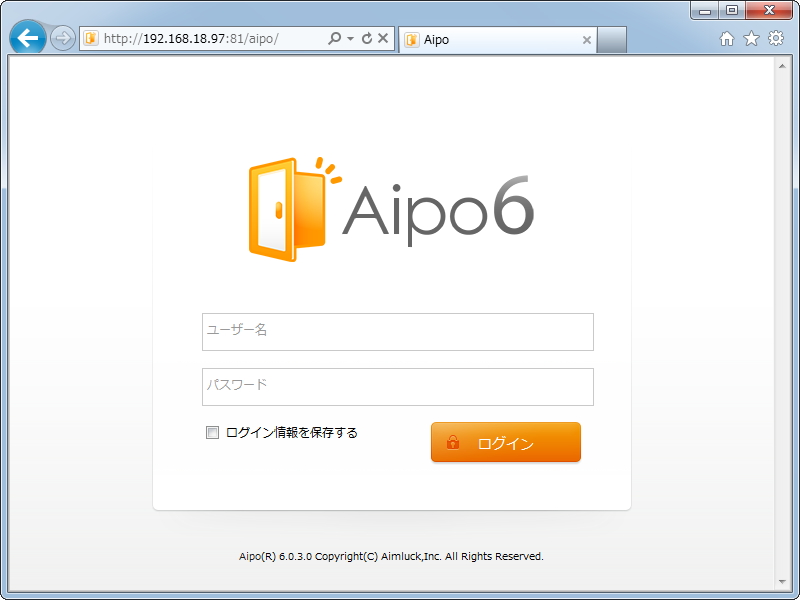Screen dimensions: 800x600
Task: Enable ログイン情報を保存する checkbox
Action: click(211, 431)
